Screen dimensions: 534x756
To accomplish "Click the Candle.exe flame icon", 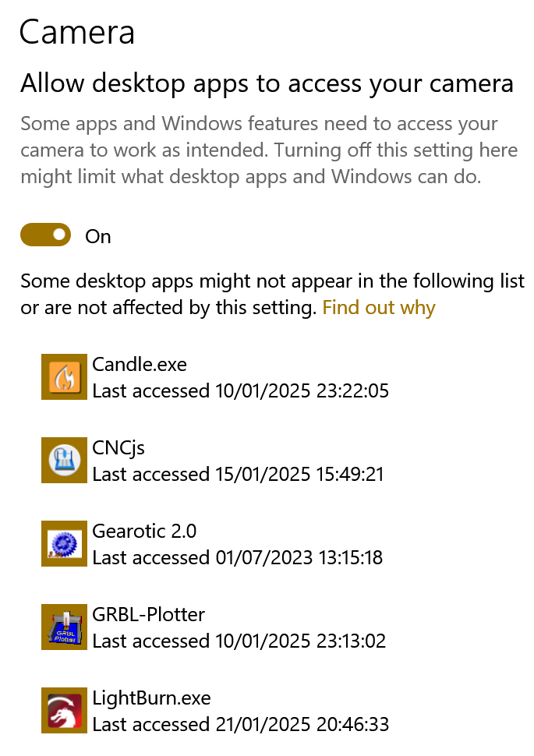I will point(64,377).
